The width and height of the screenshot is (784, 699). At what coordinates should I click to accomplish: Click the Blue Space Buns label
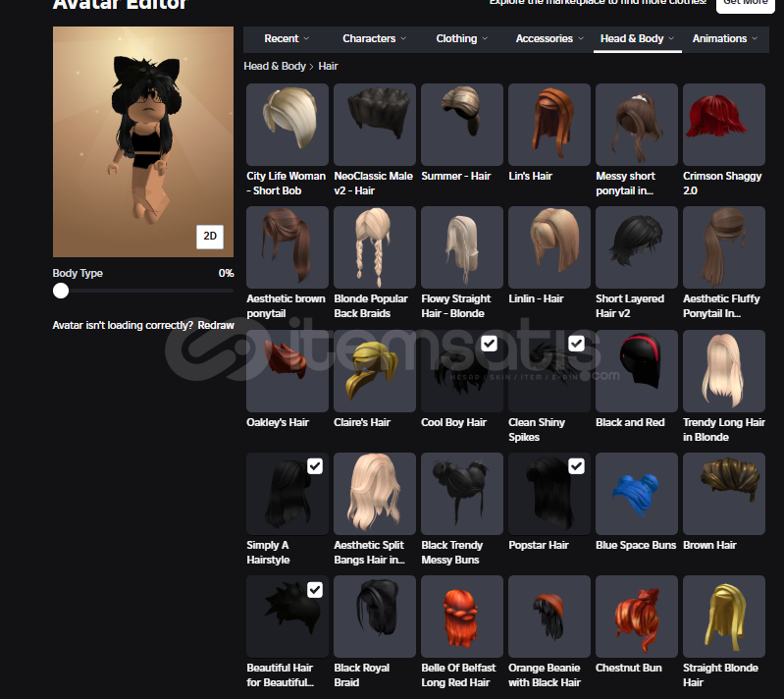click(x=636, y=545)
